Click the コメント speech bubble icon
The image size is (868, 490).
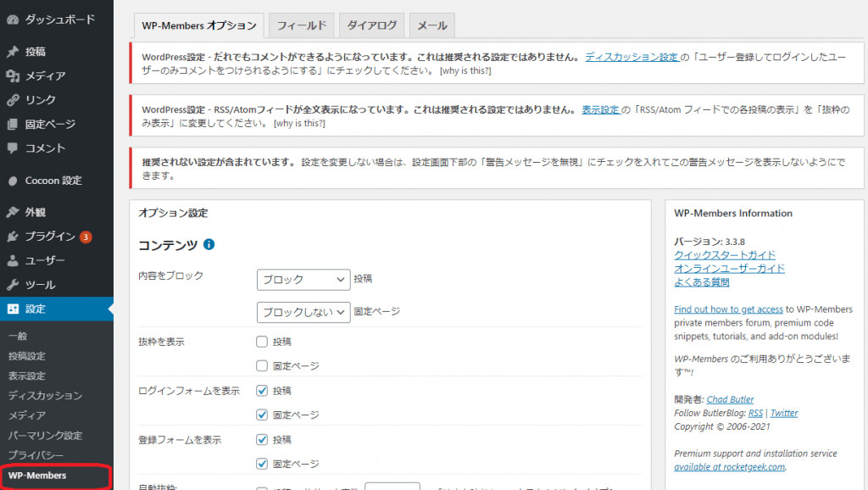pos(11,148)
